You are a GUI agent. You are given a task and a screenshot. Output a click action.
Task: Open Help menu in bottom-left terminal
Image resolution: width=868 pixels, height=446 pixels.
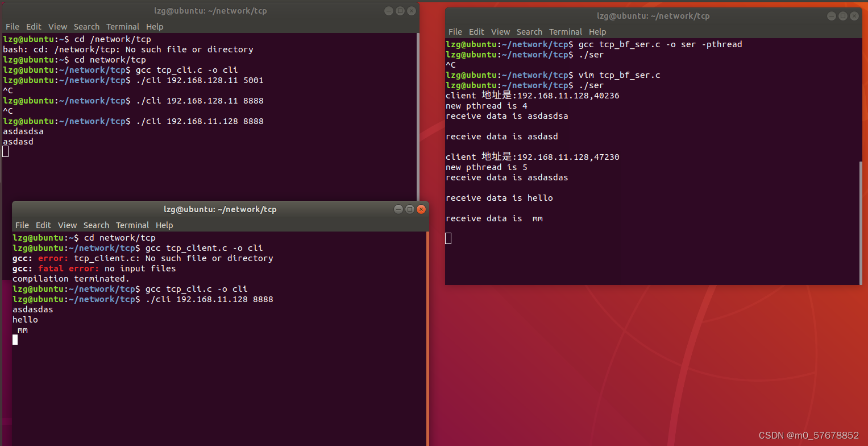(164, 225)
